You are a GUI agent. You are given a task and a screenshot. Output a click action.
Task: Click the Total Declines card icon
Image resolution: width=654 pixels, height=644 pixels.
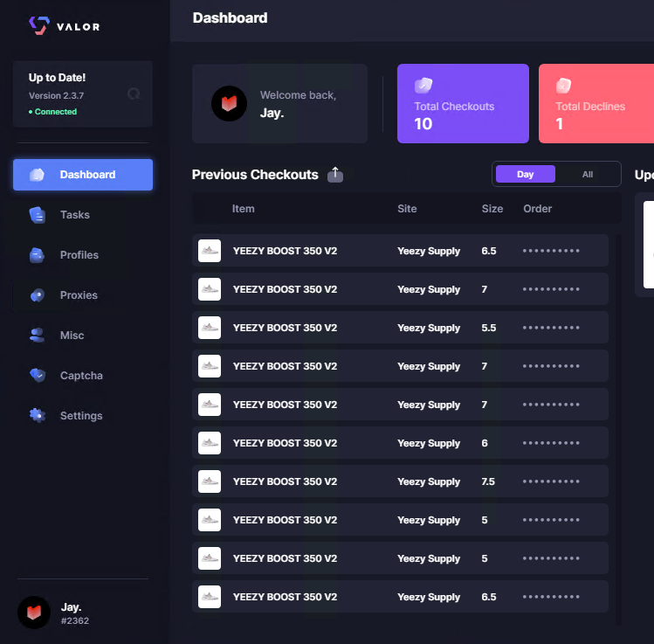(563, 86)
